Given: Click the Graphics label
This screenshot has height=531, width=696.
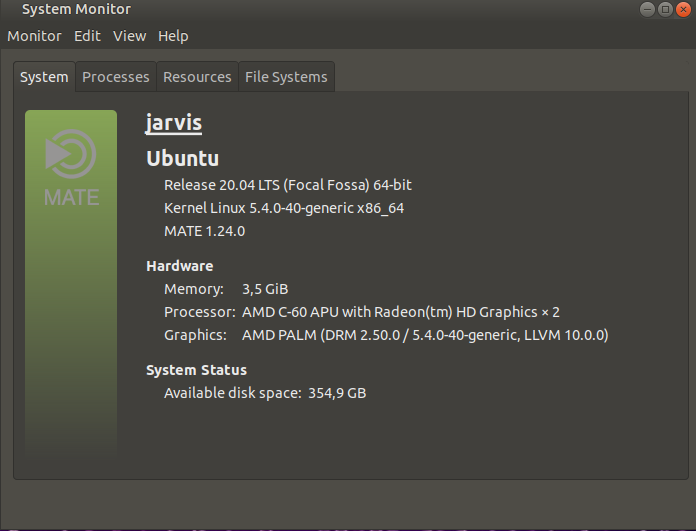Looking at the screenshot, I should [195, 335].
